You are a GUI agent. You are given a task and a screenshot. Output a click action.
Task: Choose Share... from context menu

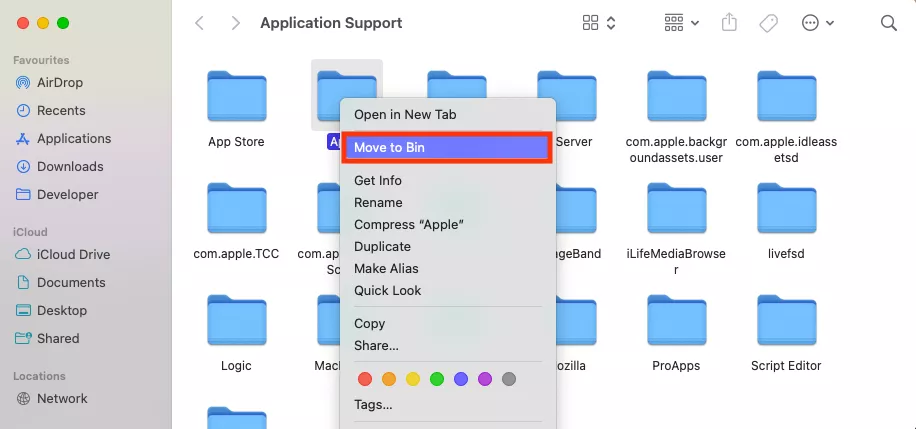[x=447, y=345]
